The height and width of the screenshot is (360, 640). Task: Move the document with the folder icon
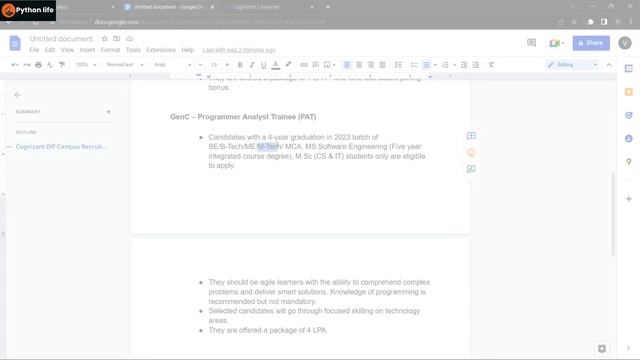click(117, 39)
